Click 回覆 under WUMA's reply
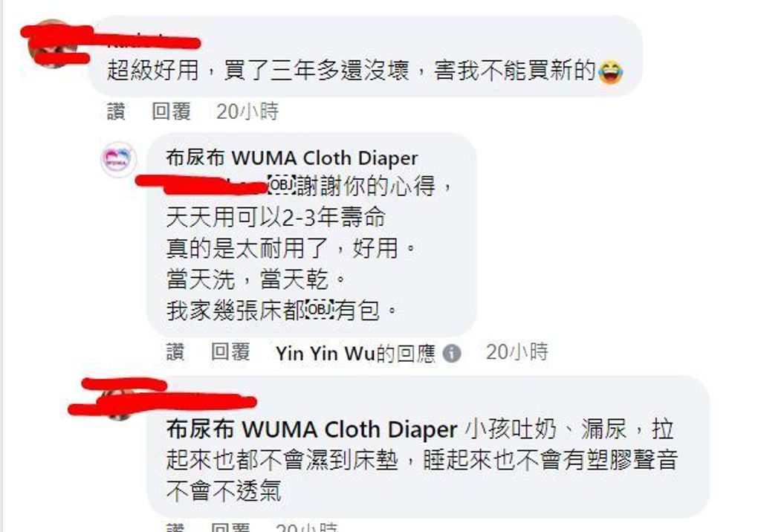 pos(230,352)
